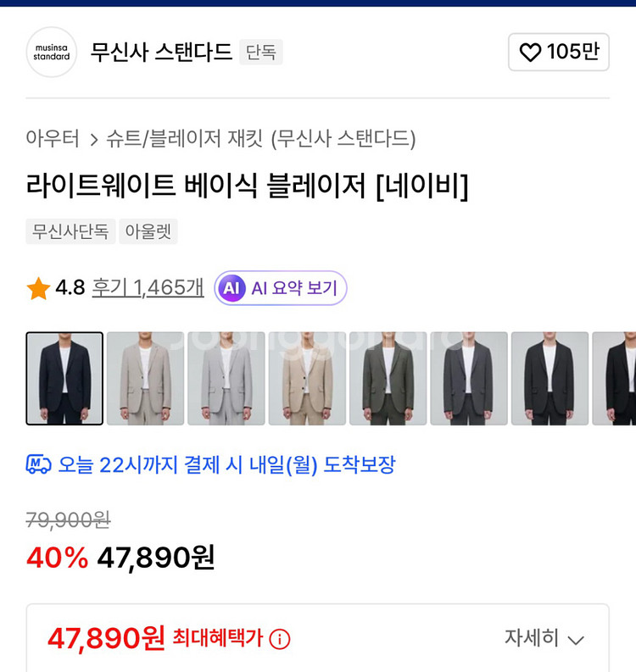The height and width of the screenshot is (672, 636).
Task: Click the delivery truck icon for arrival guarantee
Action: point(39,464)
